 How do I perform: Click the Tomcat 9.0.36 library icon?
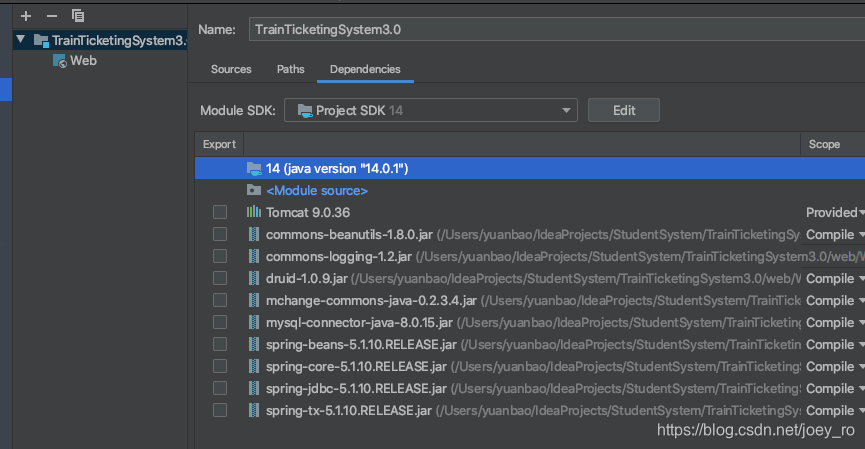254,212
